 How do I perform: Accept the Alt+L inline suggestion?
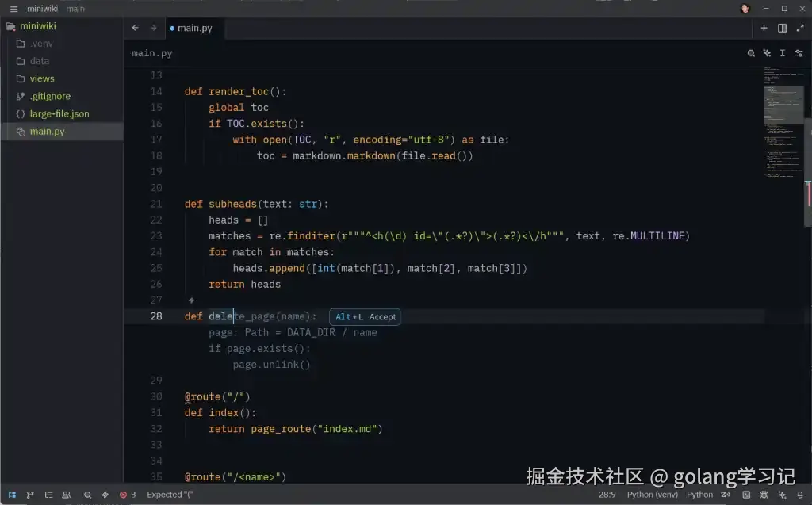click(x=365, y=316)
